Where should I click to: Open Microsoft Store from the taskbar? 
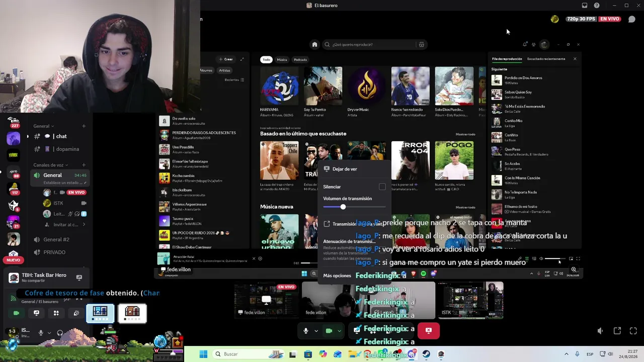click(x=308, y=354)
